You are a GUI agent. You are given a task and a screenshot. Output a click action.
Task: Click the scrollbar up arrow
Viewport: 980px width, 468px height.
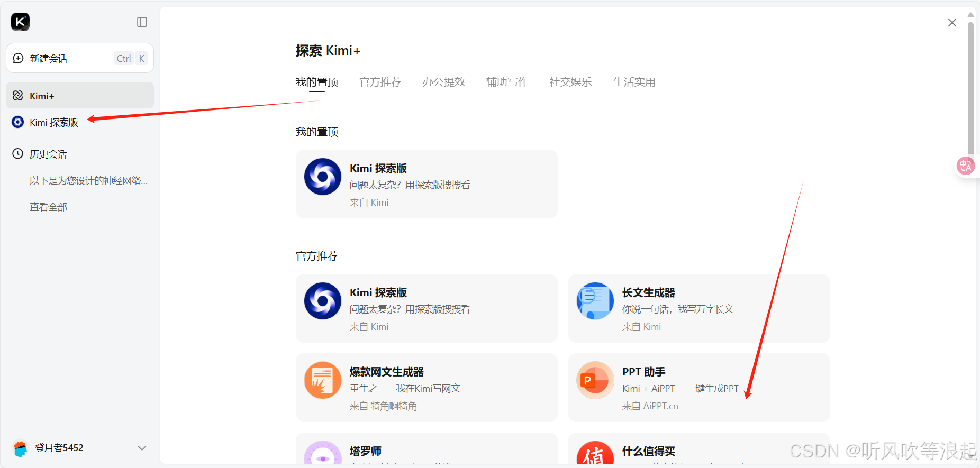coord(970,15)
